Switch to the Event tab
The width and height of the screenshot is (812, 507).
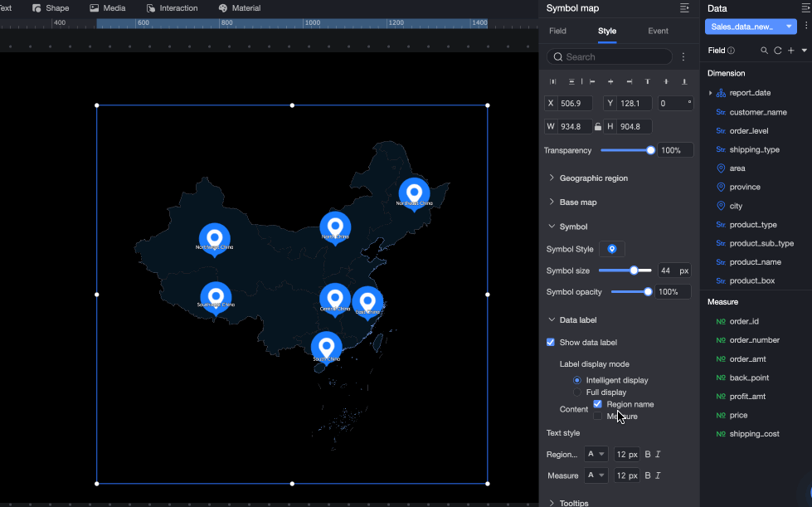coord(658,31)
